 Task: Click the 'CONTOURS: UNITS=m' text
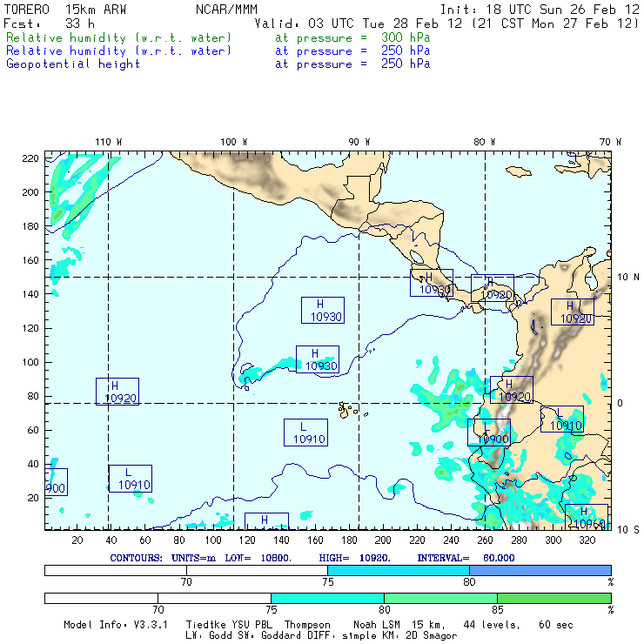[163, 558]
